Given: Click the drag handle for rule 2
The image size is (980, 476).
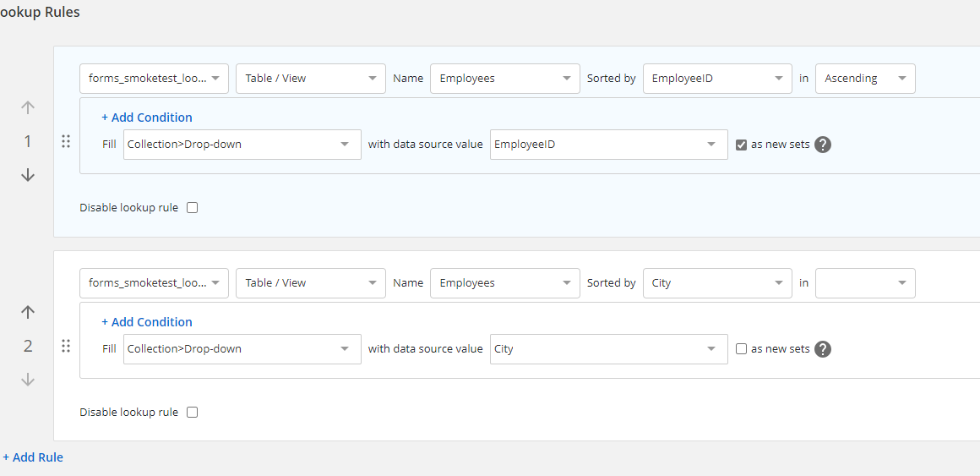Looking at the screenshot, I should pyautogui.click(x=66, y=346).
